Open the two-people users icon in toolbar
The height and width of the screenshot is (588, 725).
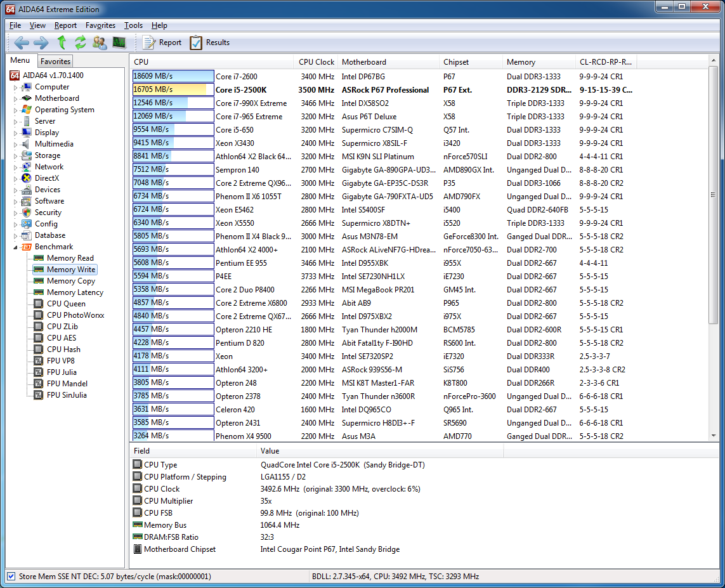click(100, 42)
